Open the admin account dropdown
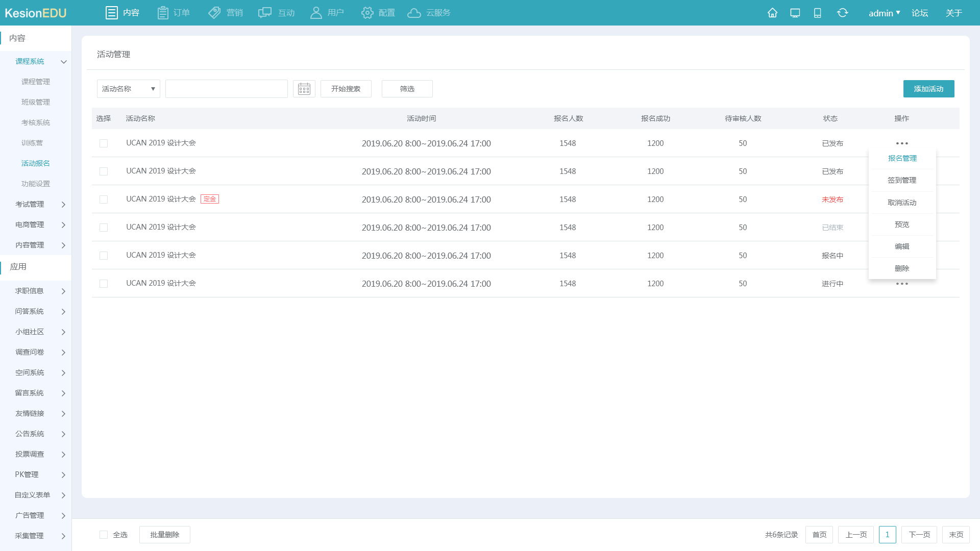The image size is (980, 551). (884, 13)
